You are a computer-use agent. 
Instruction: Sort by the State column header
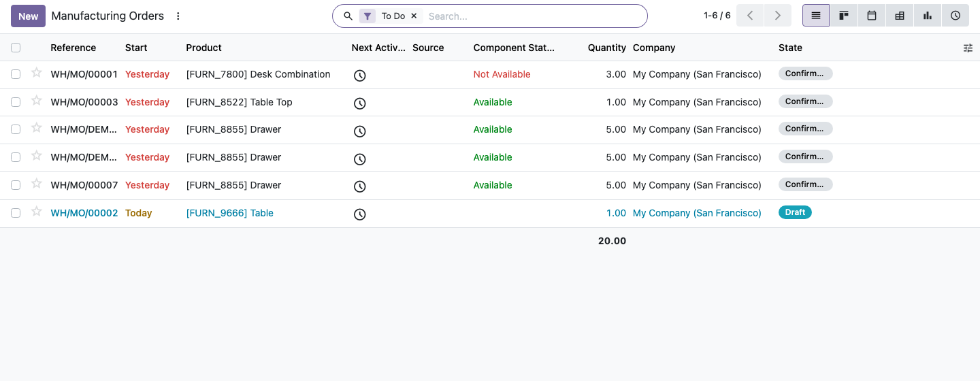(x=790, y=48)
